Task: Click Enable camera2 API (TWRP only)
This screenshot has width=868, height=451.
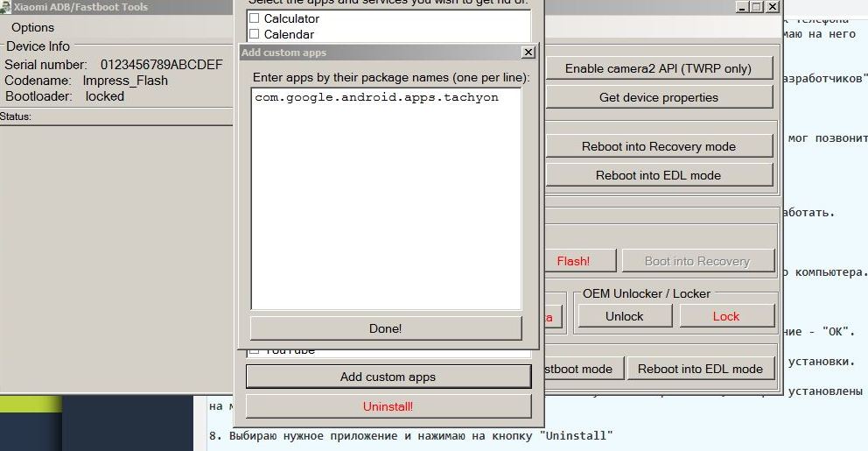Action: 658,68
